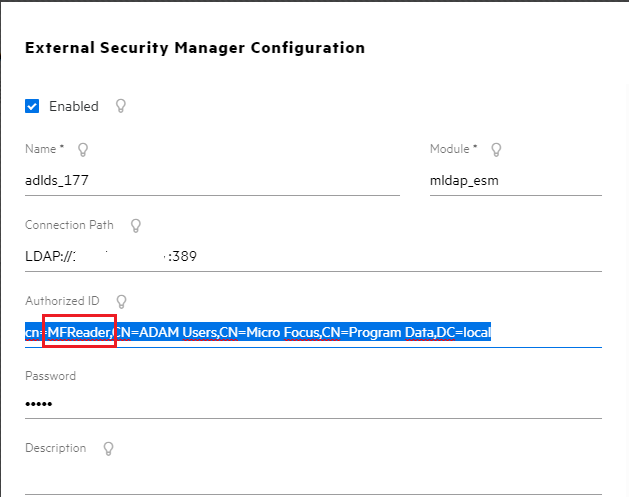Click the help lightbulb beside Name label

tap(83, 150)
